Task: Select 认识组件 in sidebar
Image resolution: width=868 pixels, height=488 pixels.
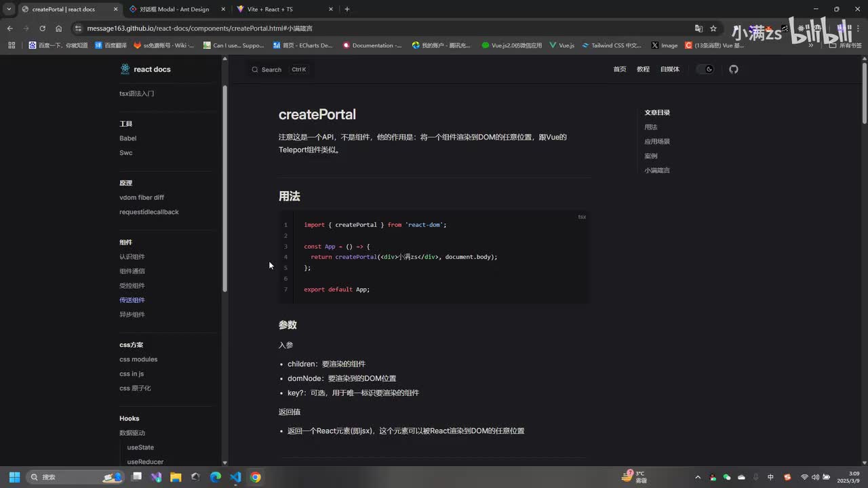Action: [x=132, y=257]
